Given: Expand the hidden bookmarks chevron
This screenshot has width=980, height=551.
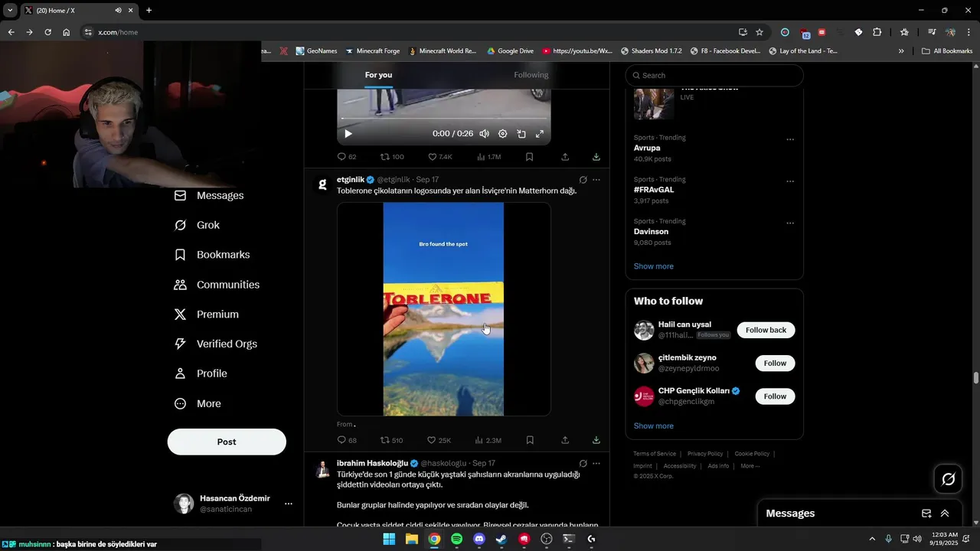Looking at the screenshot, I should coord(901,51).
